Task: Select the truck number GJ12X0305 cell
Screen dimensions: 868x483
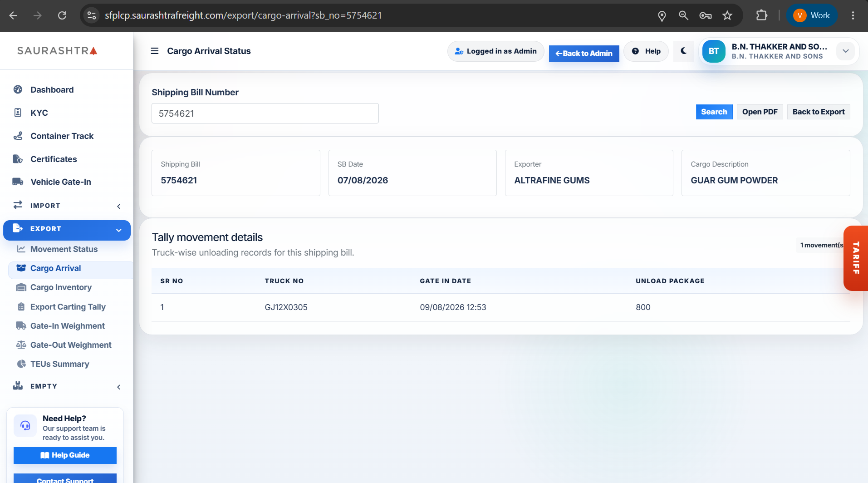Action: click(x=286, y=307)
